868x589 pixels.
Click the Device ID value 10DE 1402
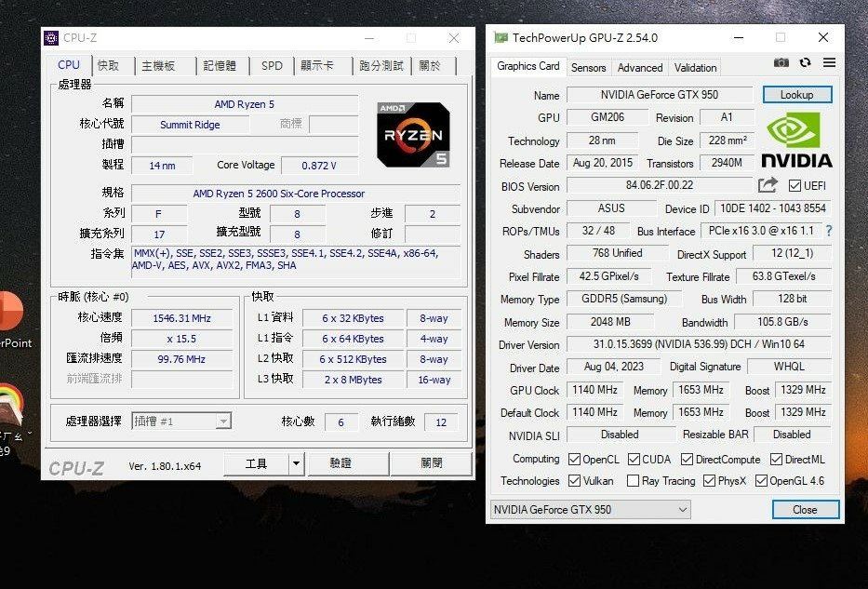[x=773, y=208]
